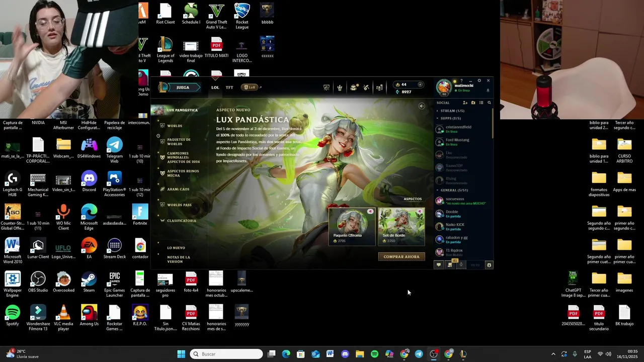This screenshot has width=644, height=362.
Task: Open LO NUEVO link in sidebar
Action: pyautogui.click(x=176, y=248)
